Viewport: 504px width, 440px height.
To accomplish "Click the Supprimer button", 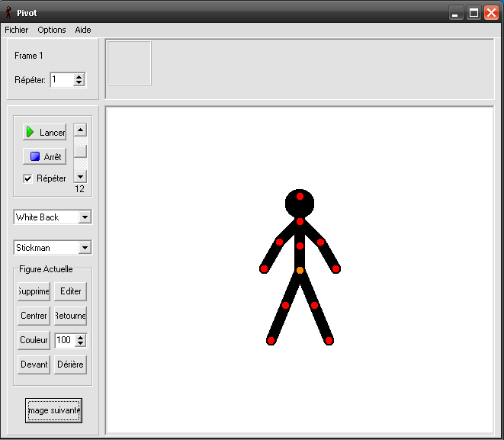I will pos(34,291).
